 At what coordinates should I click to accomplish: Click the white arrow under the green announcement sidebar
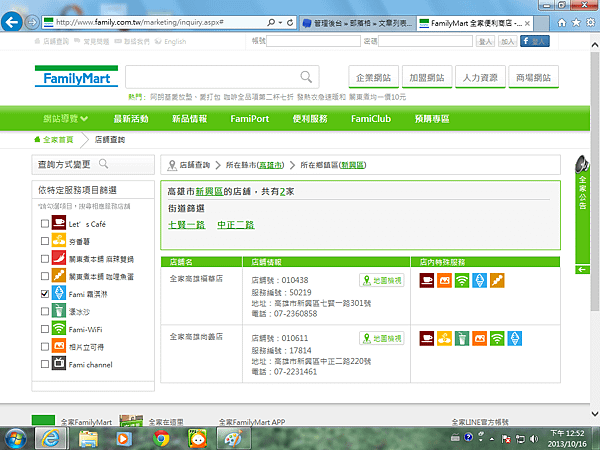582,270
